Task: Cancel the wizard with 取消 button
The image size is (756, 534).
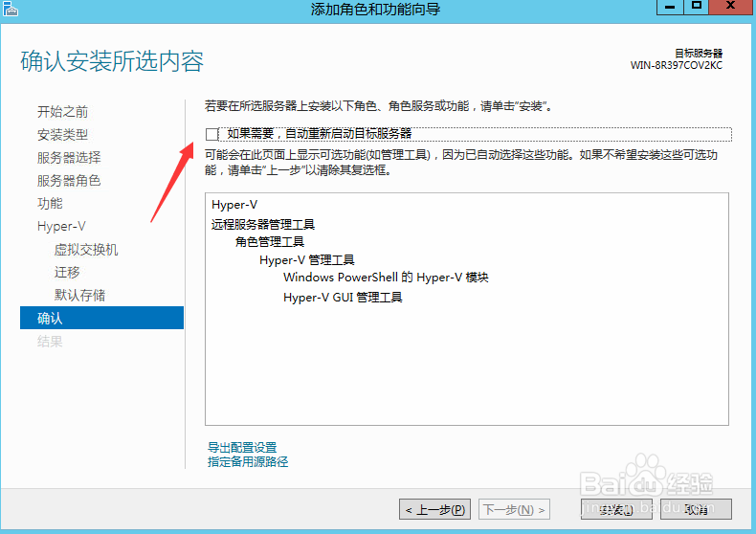Action: [x=696, y=509]
